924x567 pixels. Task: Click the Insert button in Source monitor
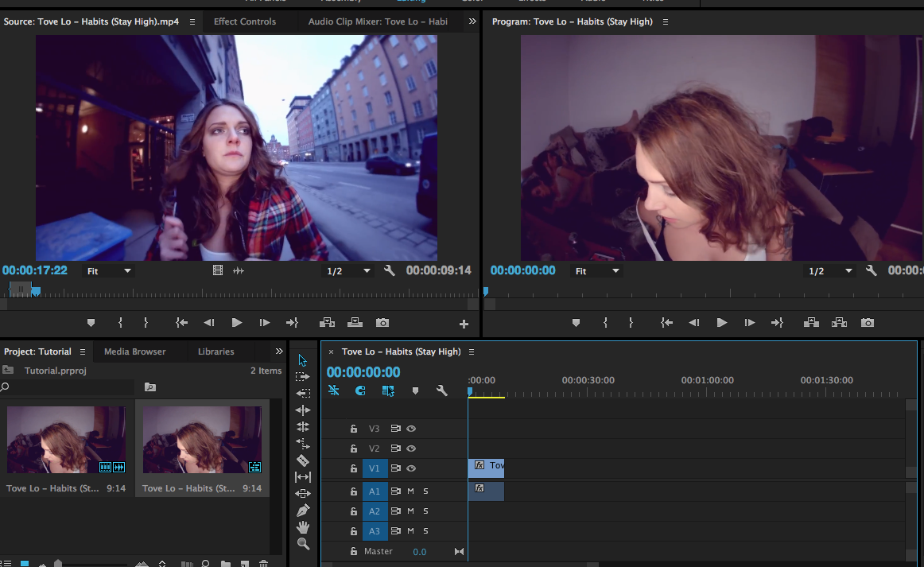tap(327, 323)
